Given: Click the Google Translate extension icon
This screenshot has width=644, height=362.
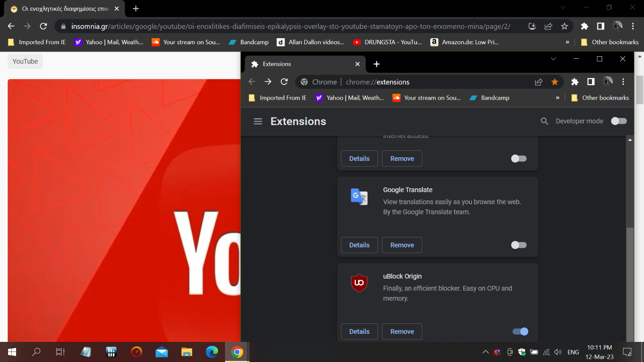Looking at the screenshot, I should [x=359, y=197].
